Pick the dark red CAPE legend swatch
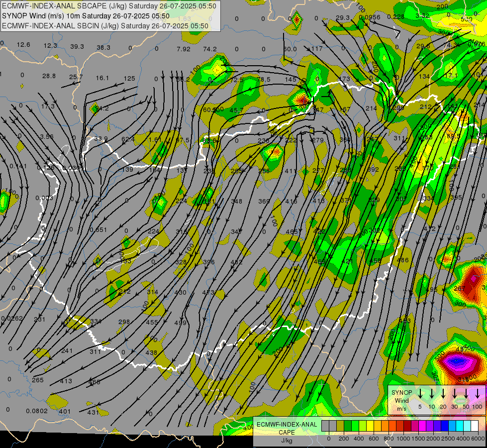Image resolution: width=487 pixels, height=448 pixels. 407,426
